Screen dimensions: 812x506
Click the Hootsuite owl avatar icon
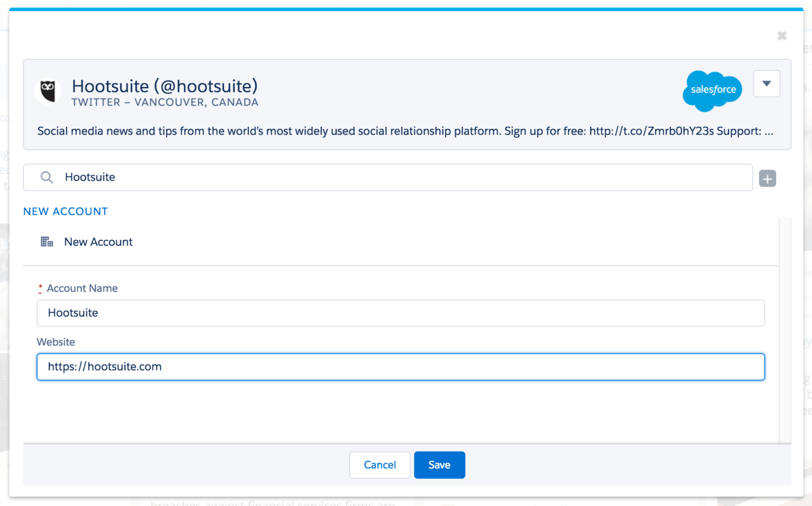tap(48, 91)
